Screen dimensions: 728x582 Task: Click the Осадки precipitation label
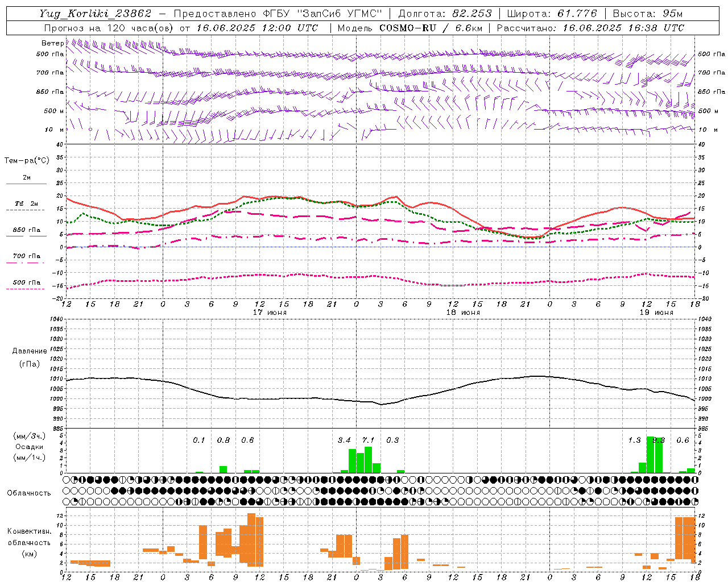click(x=30, y=447)
